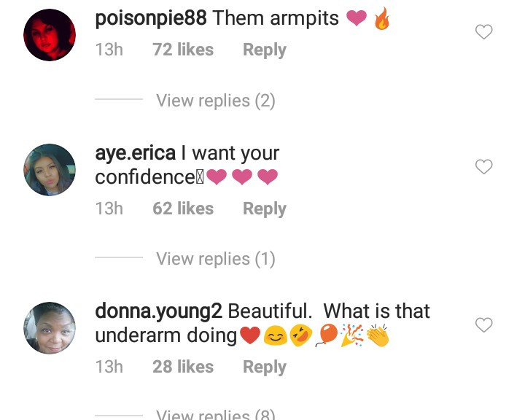Screen dimensions: 525x420
Task: Like aye.erica's comment with the heart
Action: click(x=483, y=167)
